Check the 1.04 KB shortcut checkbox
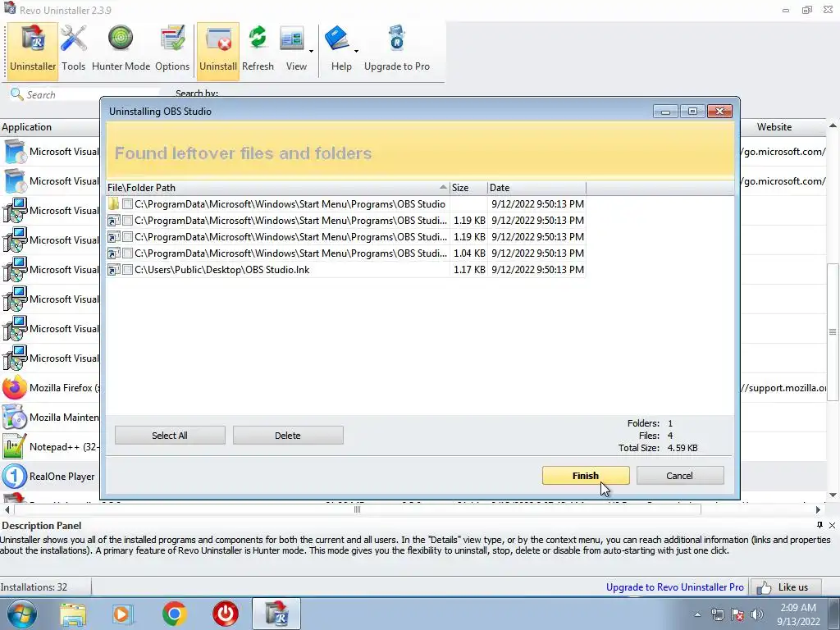Screen dimensions: 840x630 click(127, 253)
